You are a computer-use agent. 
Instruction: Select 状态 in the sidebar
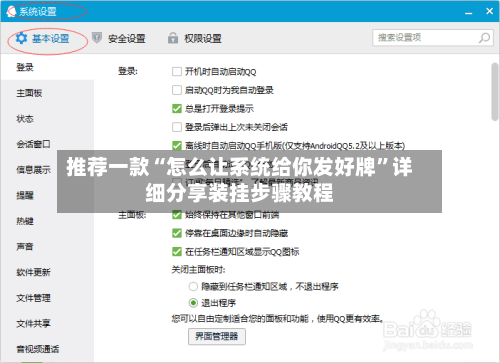pyautogui.click(x=47, y=119)
